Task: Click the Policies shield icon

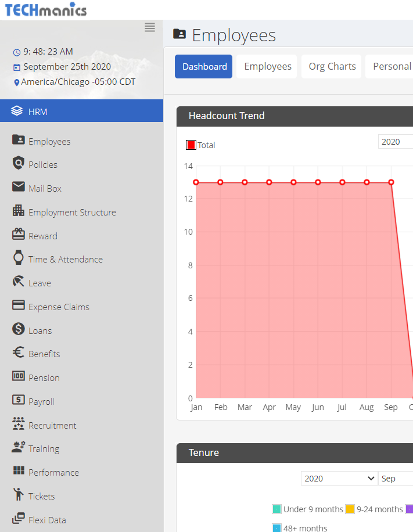Action: pyautogui.click(x=19, y=163)
